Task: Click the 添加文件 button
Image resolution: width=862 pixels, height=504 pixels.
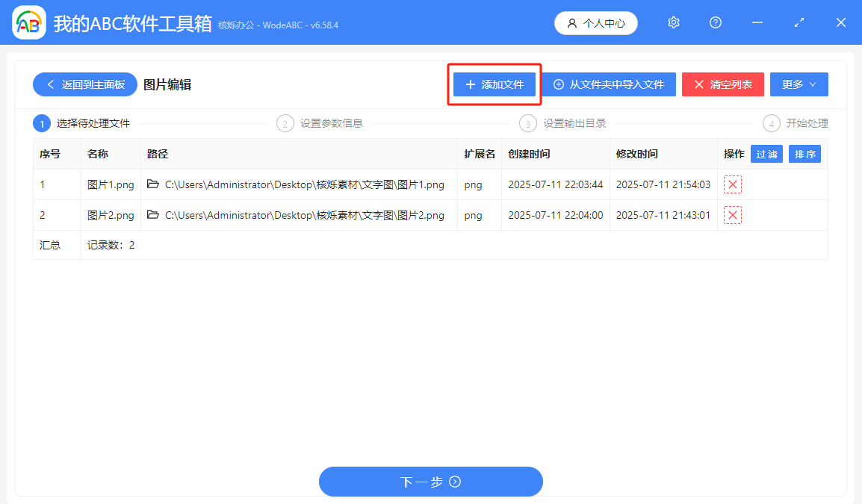Action: point(494,84)
